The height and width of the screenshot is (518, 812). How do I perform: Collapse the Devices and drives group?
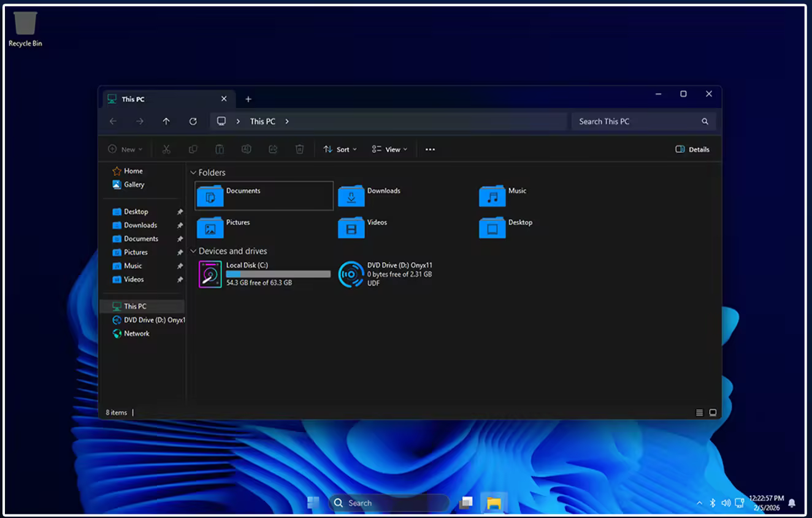193,251
